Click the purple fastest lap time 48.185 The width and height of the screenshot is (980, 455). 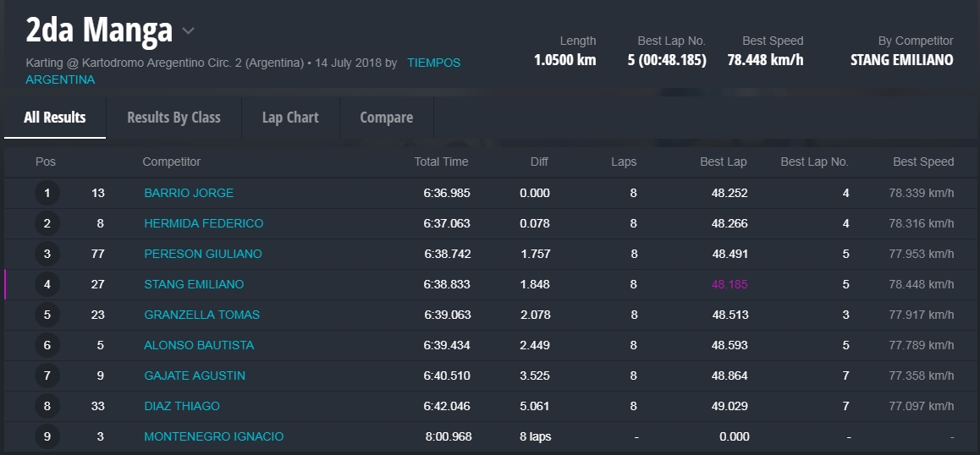click(x=729, y=284)
